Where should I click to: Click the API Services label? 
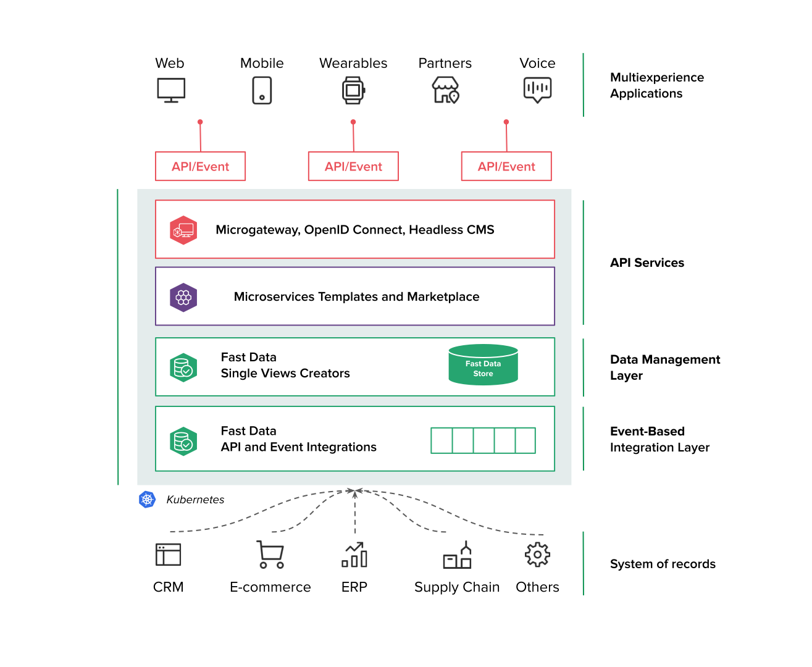(x=647, y=262)
